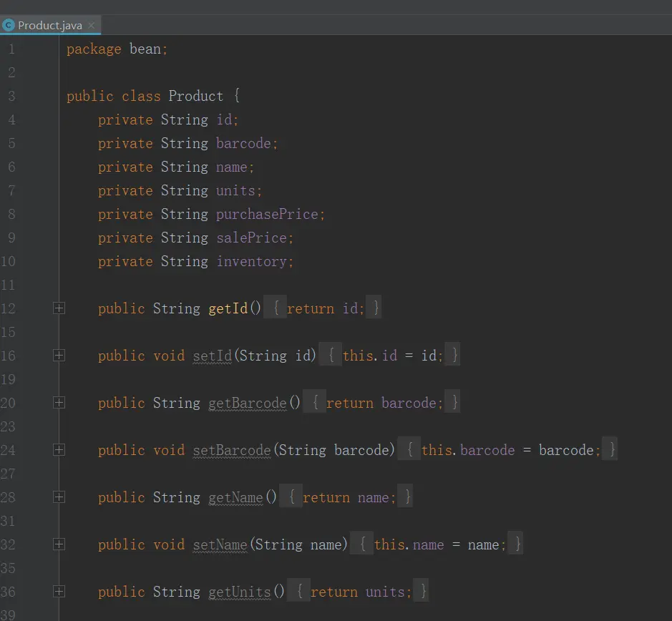Click the field name purchasePrice
Viewport: 672px width, 621px height.
pyautogui.click(x=267, y=215)
